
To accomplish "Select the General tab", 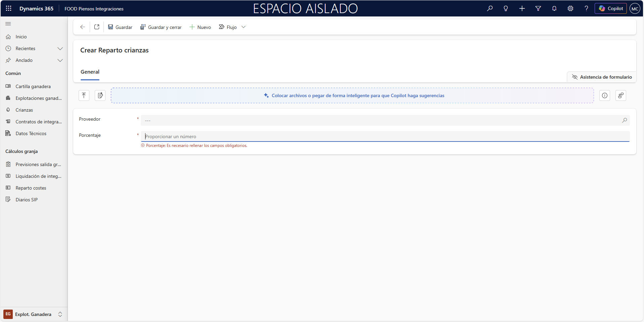I will (x=90, y=72).
